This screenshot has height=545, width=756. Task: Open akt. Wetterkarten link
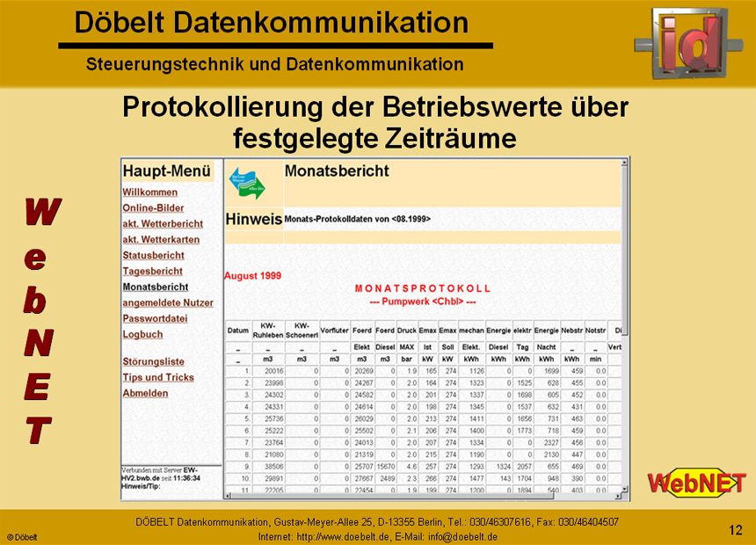(161, 240)
